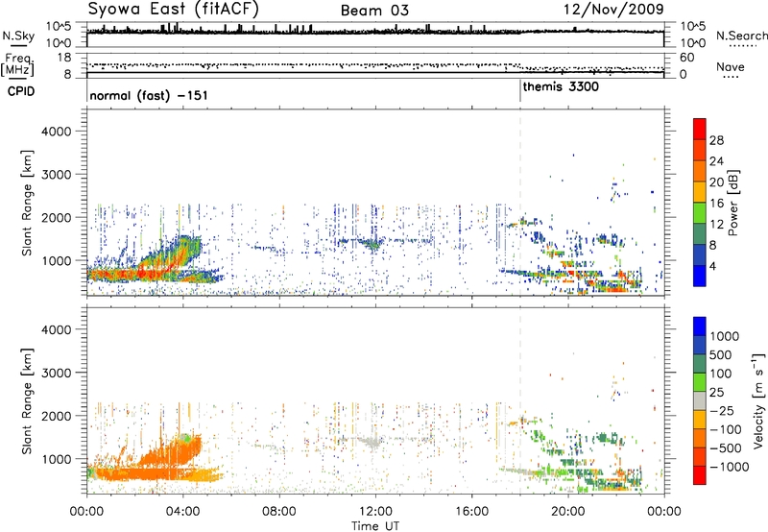Click the 'CPID' row label
This screenshot has width=768, height=532.
click(x=21, y=91)
